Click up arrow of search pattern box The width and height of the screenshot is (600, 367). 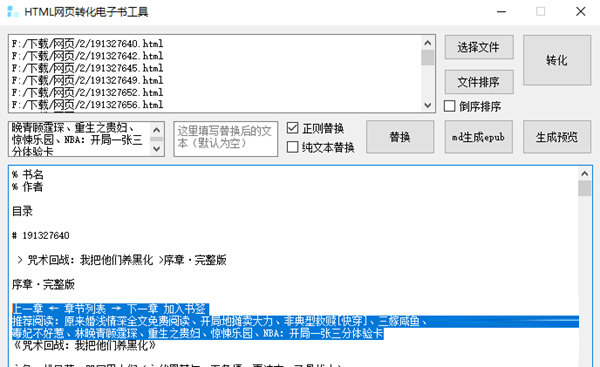click(x=156, y=130)
